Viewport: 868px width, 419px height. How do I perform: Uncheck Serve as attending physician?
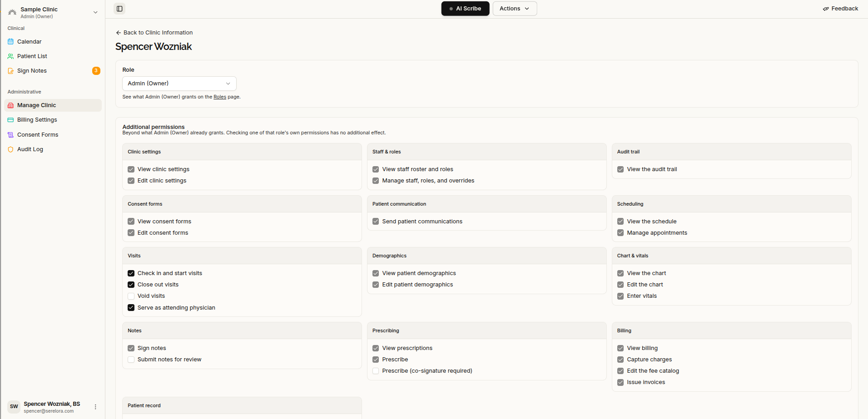tap(131, 308)
